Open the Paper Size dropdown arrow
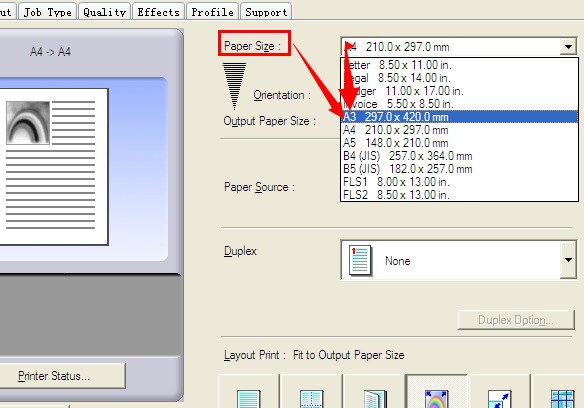Screen dimensions: 584x408 [x=568, y=47]
